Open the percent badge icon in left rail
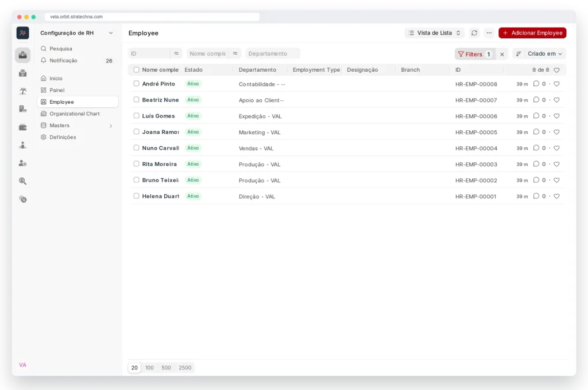The image size is (588, 390). (x=23, y=200)
